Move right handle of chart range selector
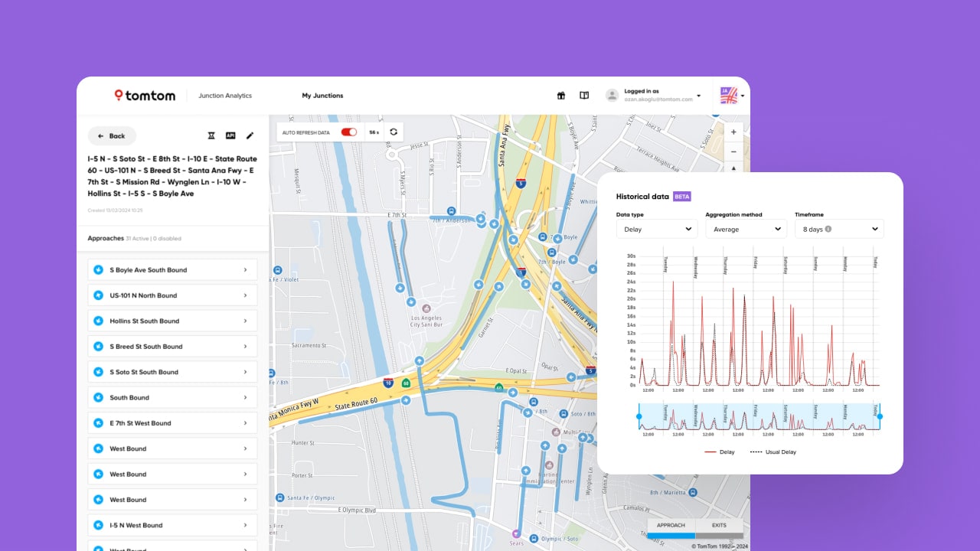Screen dimensions: 980x551 coord(880,416)
